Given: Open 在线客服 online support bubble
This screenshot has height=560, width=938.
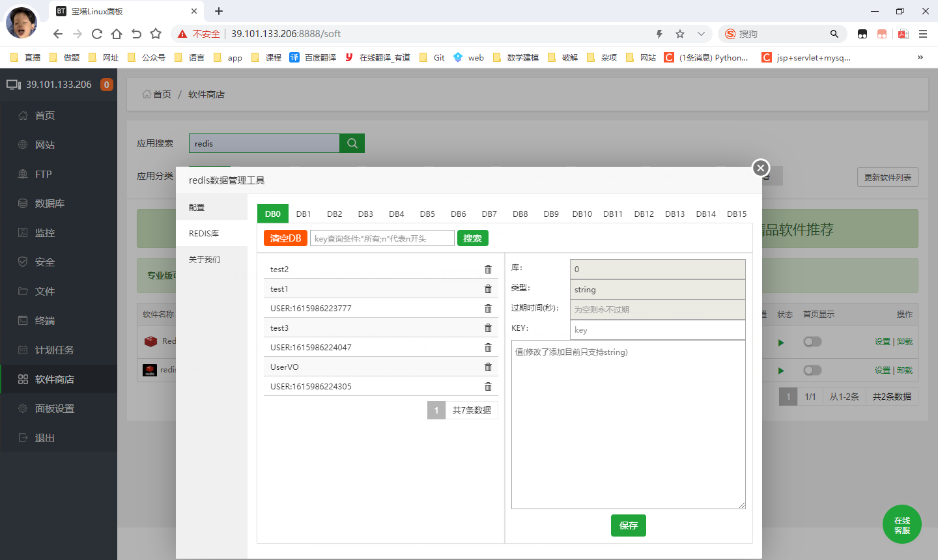Looking at the screenshot, I should pos(902,525).
